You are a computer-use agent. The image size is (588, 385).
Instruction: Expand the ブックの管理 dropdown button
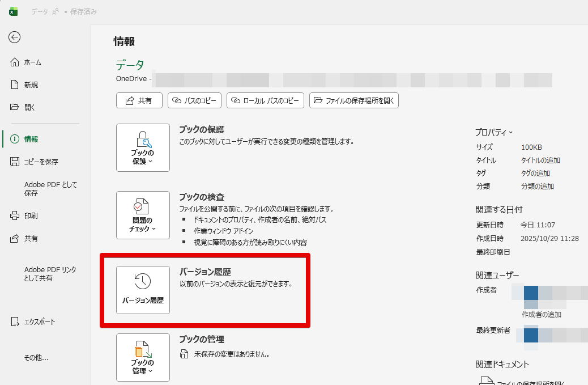click(x=143, y=357)
